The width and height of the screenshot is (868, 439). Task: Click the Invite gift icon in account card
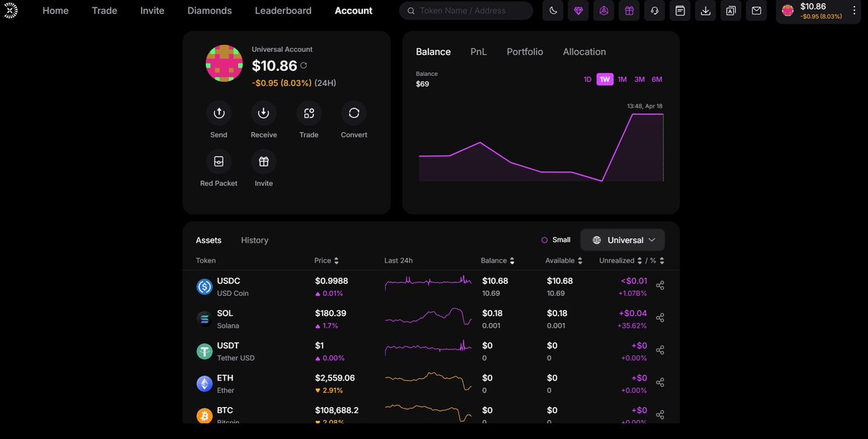click(x=263, y=161)
